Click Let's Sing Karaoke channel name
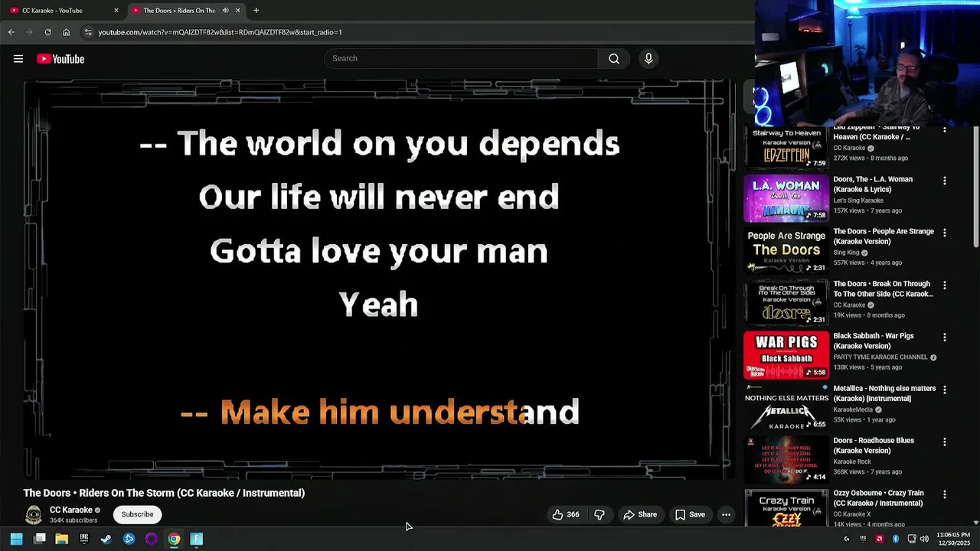 [858, 201]
